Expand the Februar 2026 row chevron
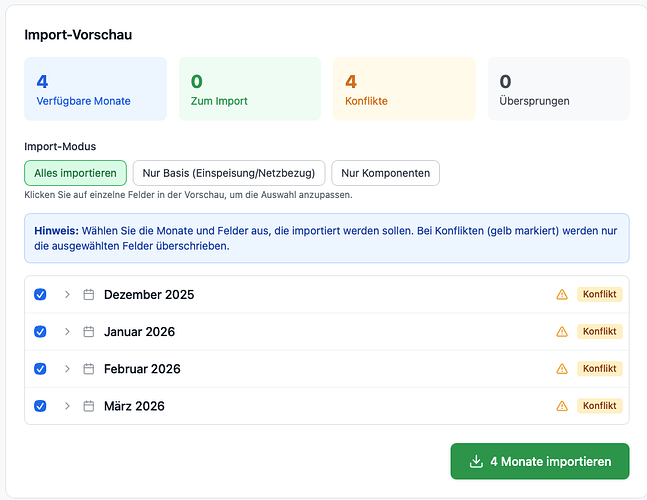 click(67, 369)
